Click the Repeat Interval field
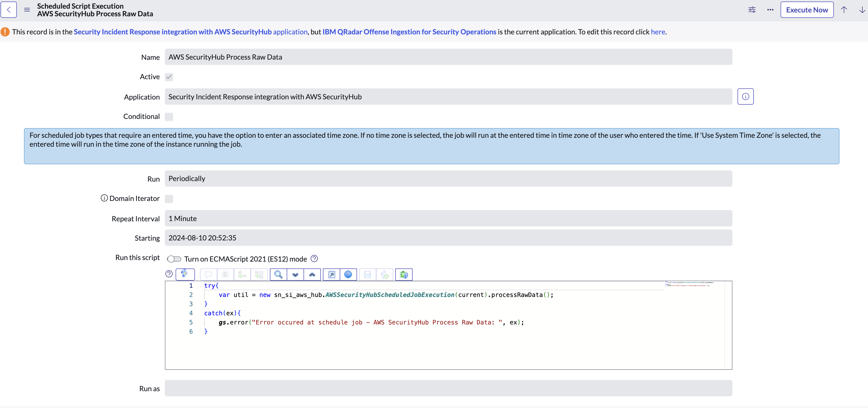The image size is (868, 408). [448, 219]
